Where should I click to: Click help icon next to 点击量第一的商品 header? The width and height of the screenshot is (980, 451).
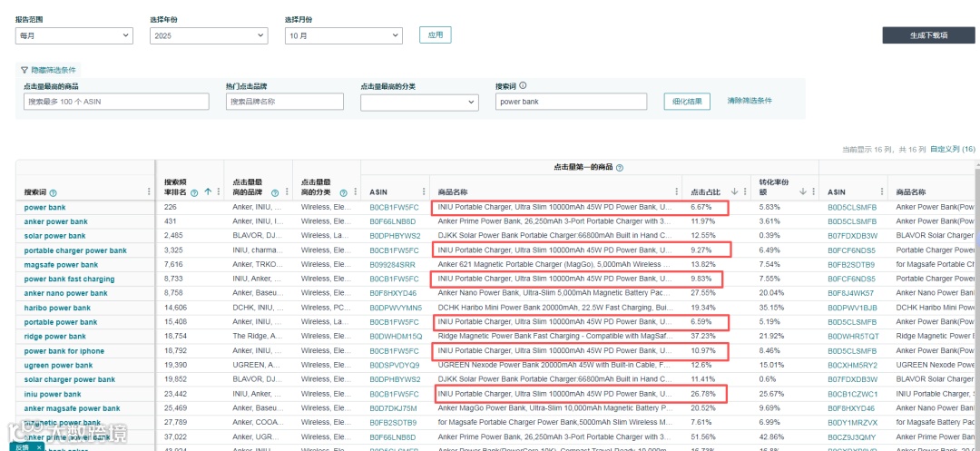coord(620,167)
